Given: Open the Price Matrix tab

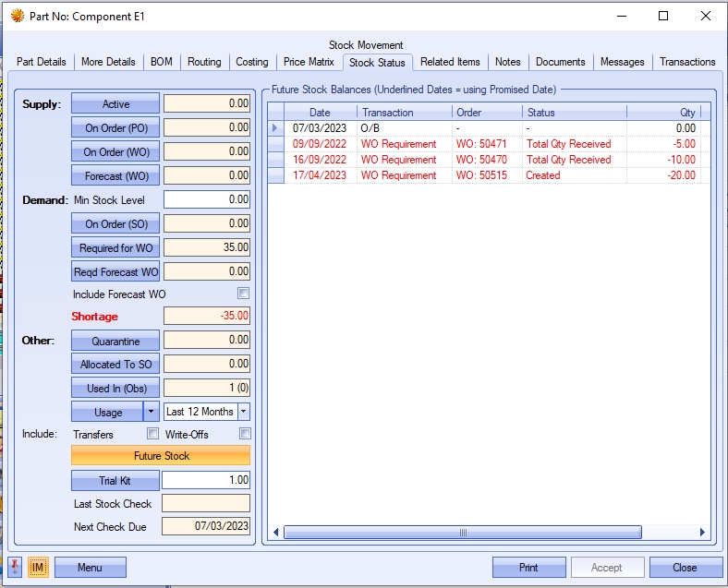Looking at the screenshot, I should click(309, 62).
